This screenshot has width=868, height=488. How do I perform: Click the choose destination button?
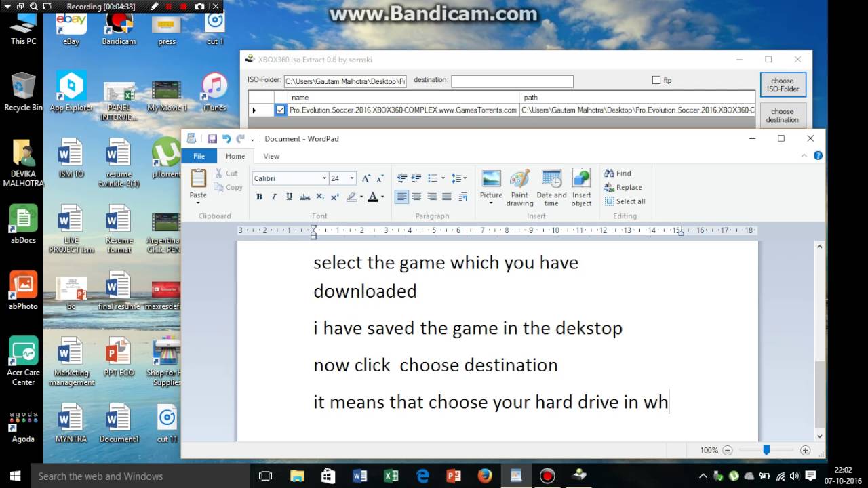point(783,115)
